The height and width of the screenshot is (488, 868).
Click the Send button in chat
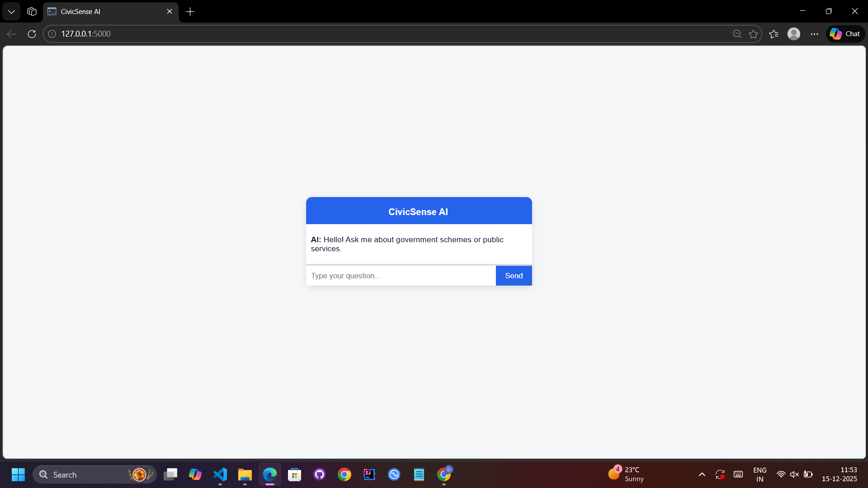514,276
